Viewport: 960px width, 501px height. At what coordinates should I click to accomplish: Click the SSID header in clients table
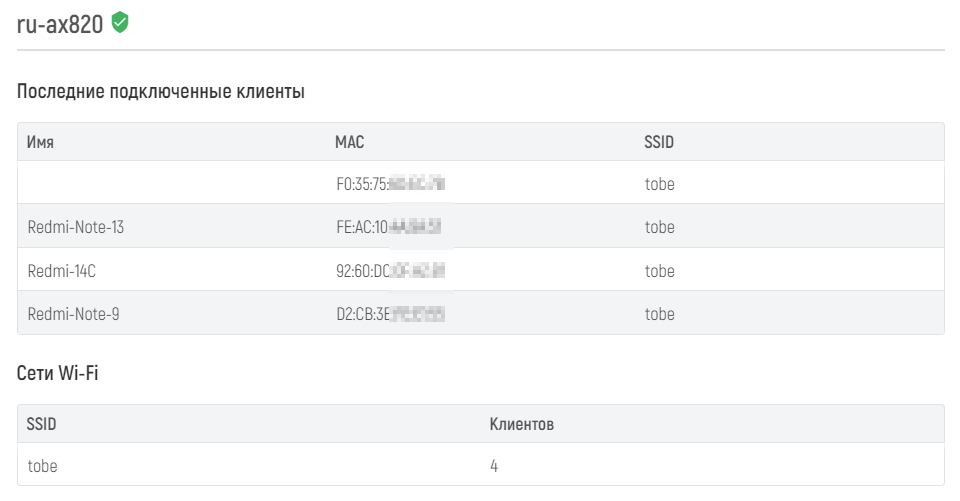point(659,142)
